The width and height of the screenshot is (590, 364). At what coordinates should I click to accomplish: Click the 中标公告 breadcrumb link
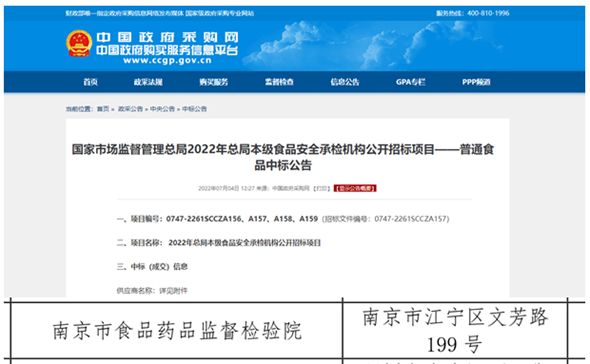195,109
